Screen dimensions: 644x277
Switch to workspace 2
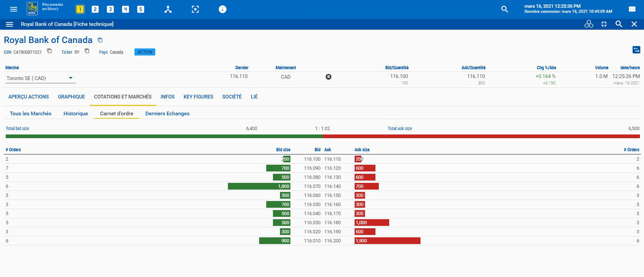coord(95,9)
